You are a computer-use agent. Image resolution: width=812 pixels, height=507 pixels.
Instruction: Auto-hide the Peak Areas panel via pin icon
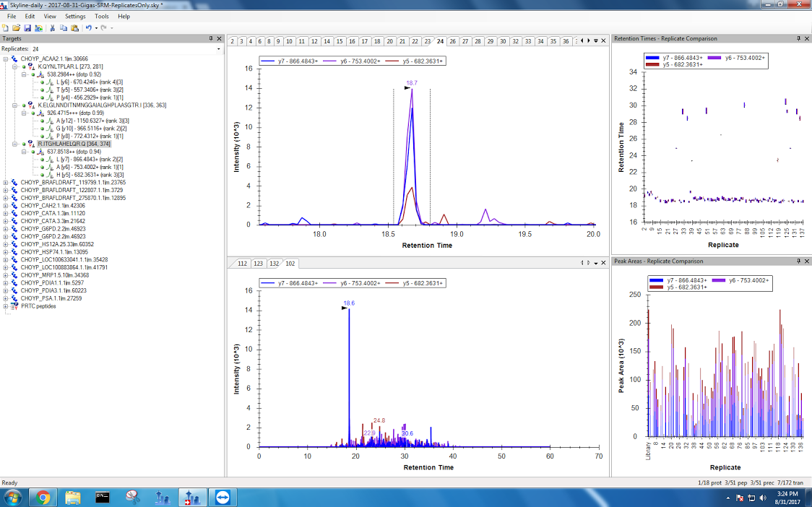(x=798, y=261)
